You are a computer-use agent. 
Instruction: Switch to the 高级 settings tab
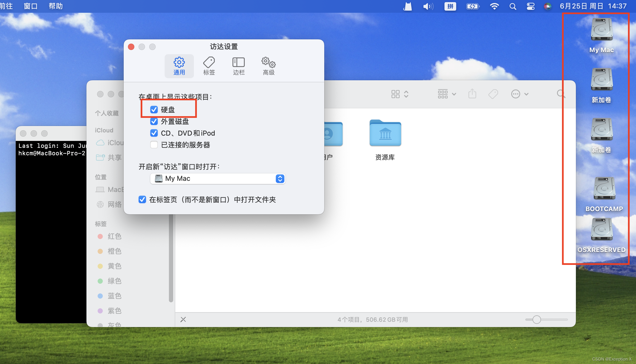(x=268, y=66)
